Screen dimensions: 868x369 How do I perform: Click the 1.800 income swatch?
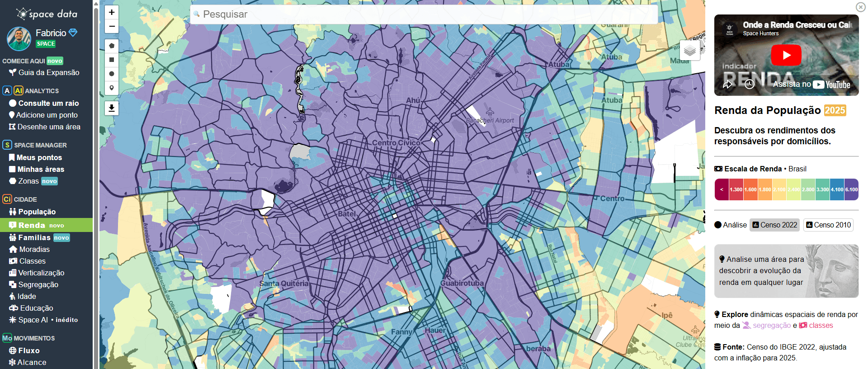pos(765,189)
